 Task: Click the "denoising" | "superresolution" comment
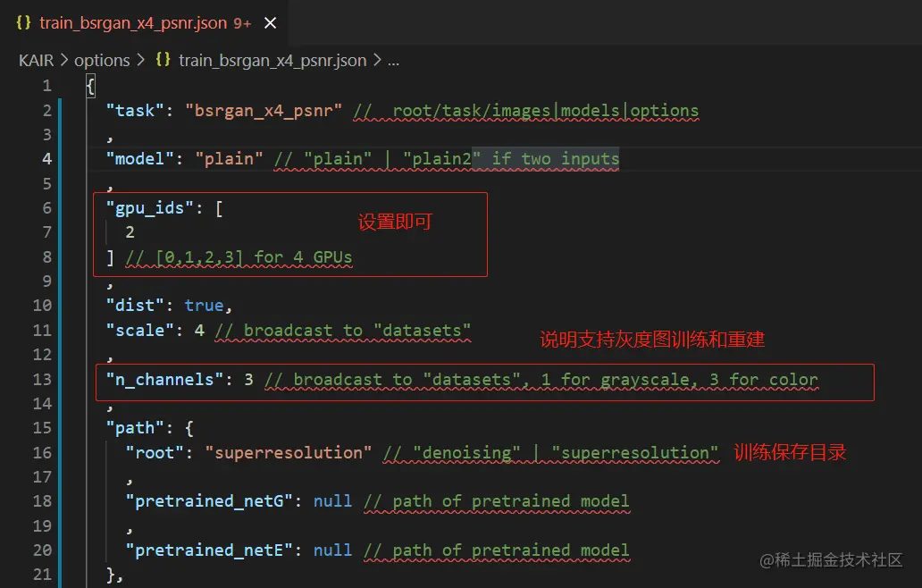pos(550,452)
